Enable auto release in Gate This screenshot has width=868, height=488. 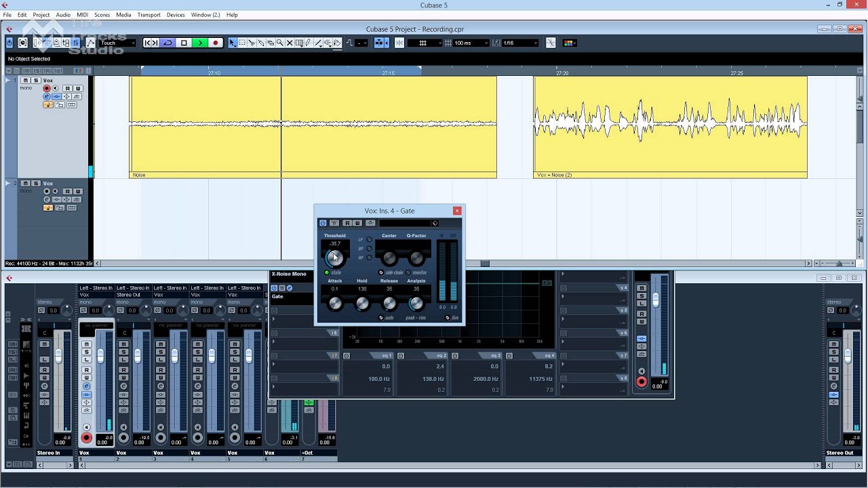[380, 317]
